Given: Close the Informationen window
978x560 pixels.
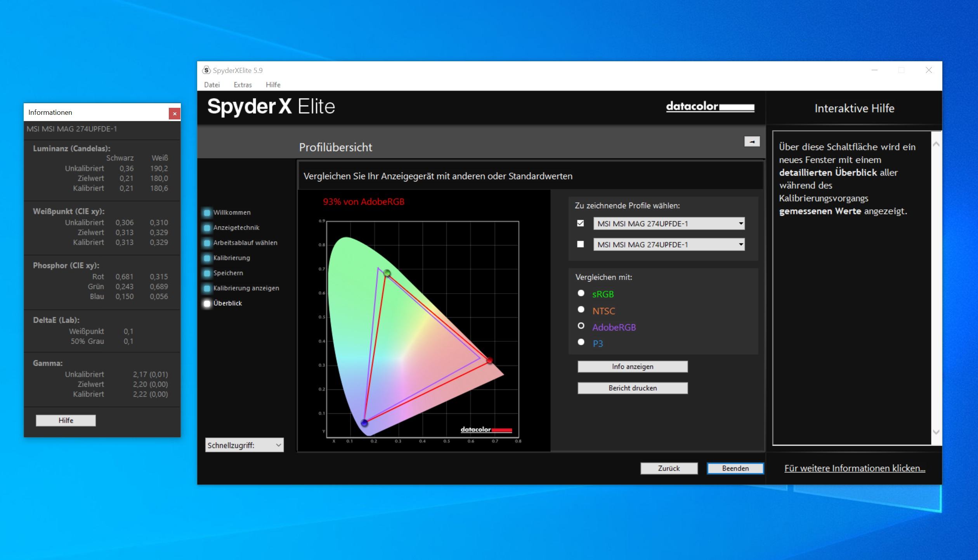Looking at the screenshot, I should click(175, 114).
